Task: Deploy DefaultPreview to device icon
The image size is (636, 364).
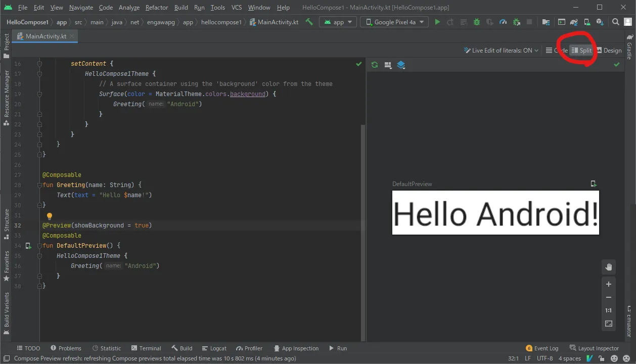Action: 594,184
